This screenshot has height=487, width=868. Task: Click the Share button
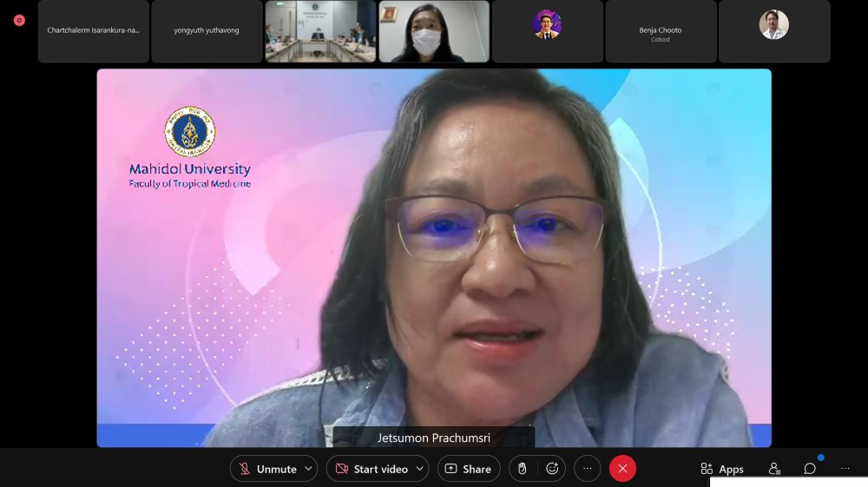click(469, 469)
